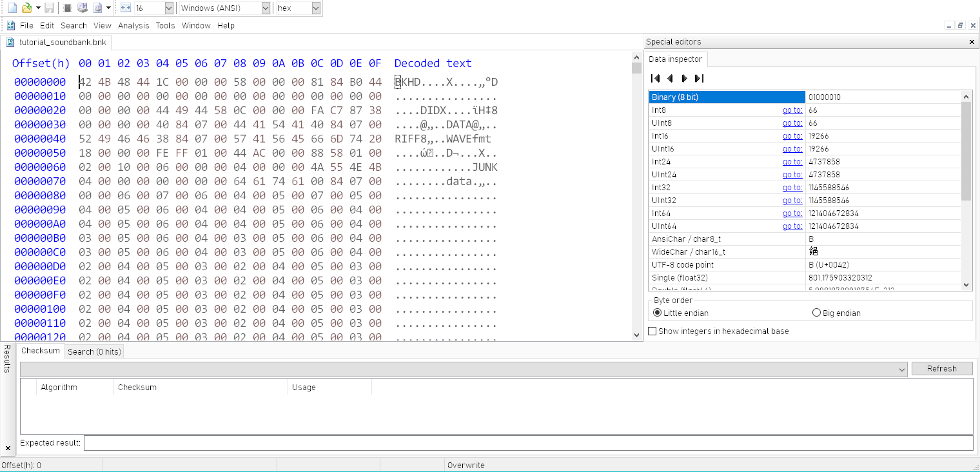The width and height of the screenshot is (980, 472).
Task: Open main memory (RAM chip) icon
Action: [x=68, y=8]
